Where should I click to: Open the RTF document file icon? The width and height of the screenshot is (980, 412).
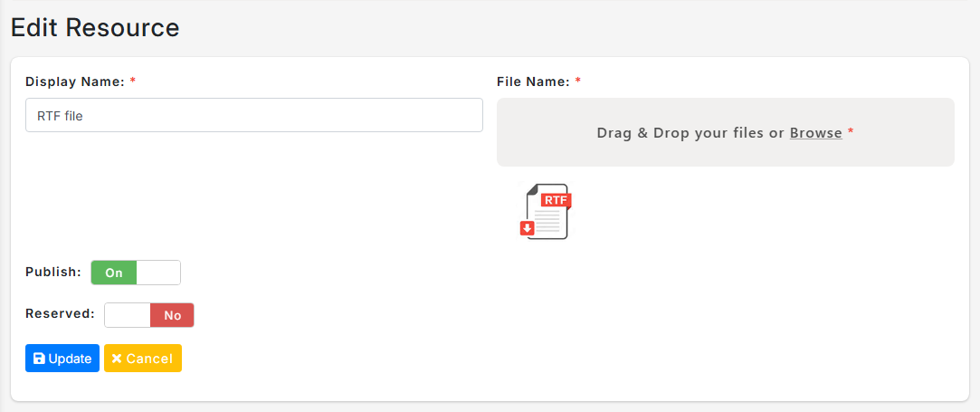pos(546,211)
